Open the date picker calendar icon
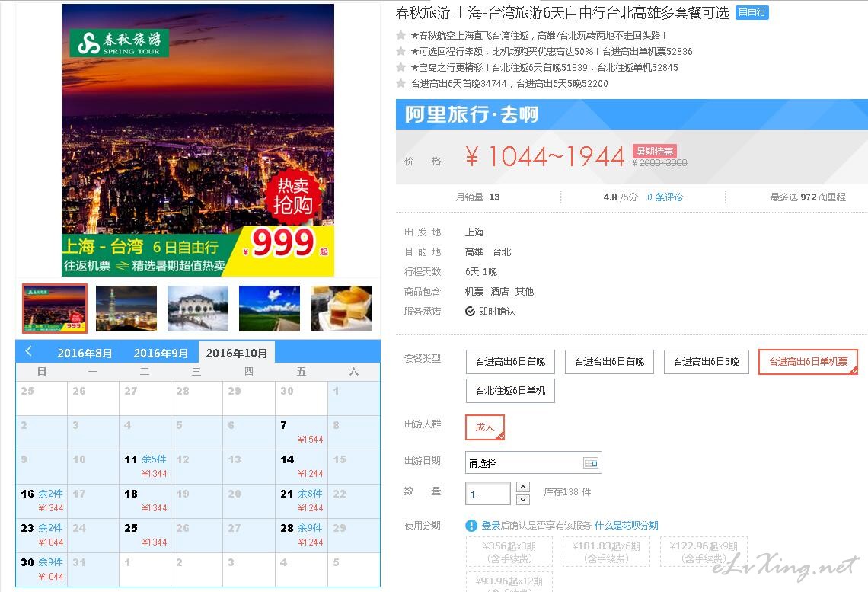 pos(591,463)
